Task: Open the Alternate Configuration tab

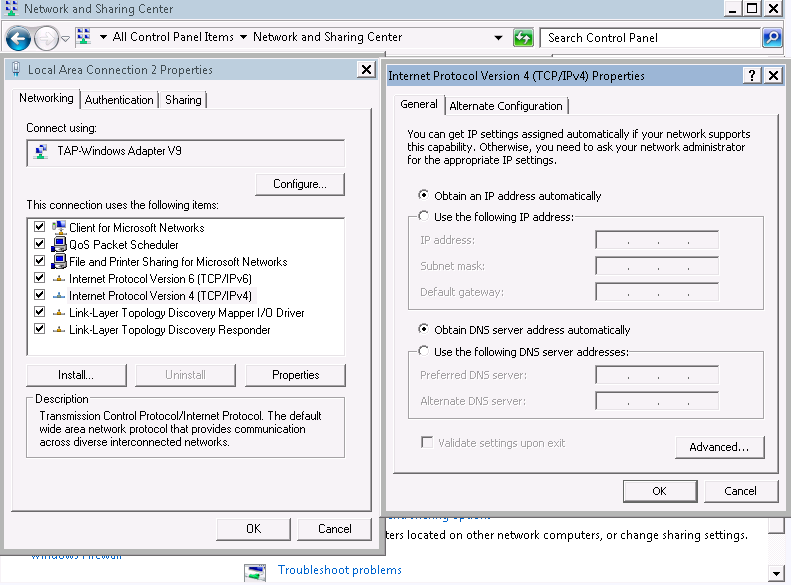Action: 506,106
